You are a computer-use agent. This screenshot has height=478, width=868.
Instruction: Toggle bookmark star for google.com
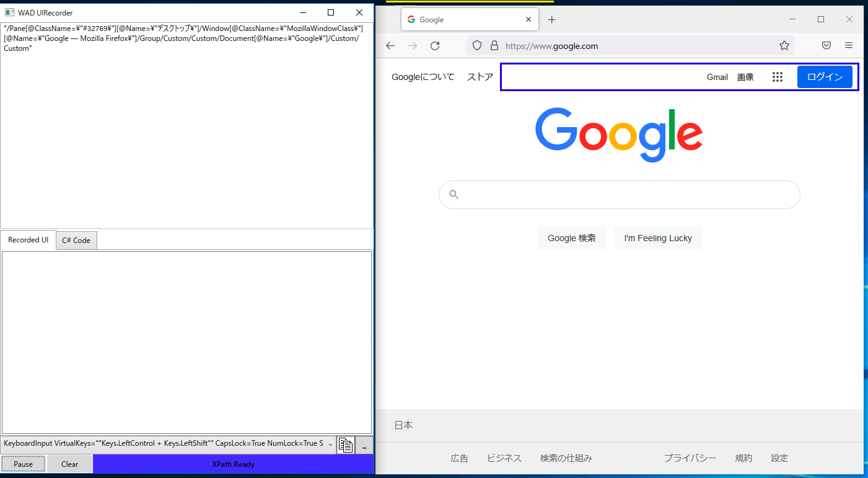pyautogui.click(x=784, y=45)
